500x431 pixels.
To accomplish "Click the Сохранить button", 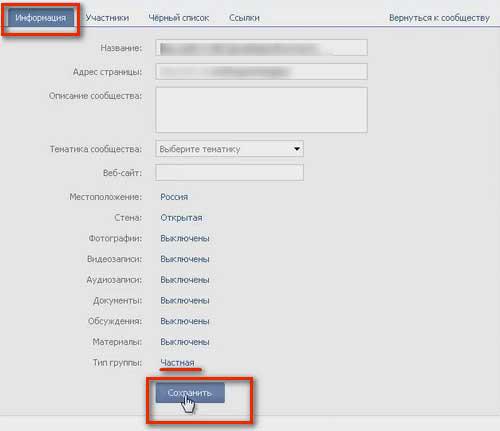I will click(190, 393).
